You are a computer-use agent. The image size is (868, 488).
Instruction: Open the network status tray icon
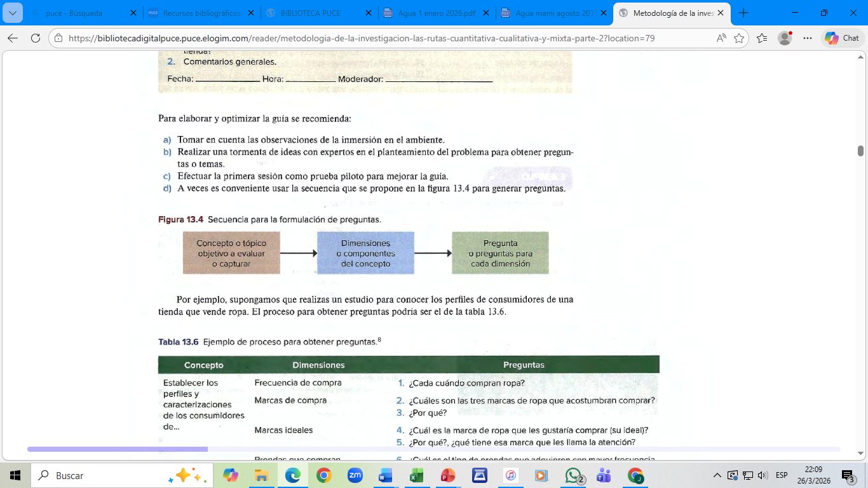748,475
